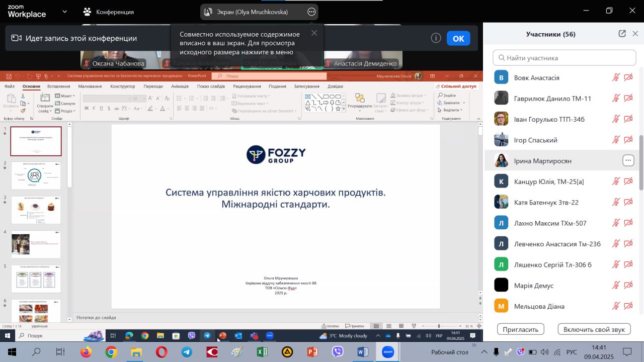Toggle italic К formatting in PowerPoint
This screenshot has width=644, height=362.
[93, 108]
